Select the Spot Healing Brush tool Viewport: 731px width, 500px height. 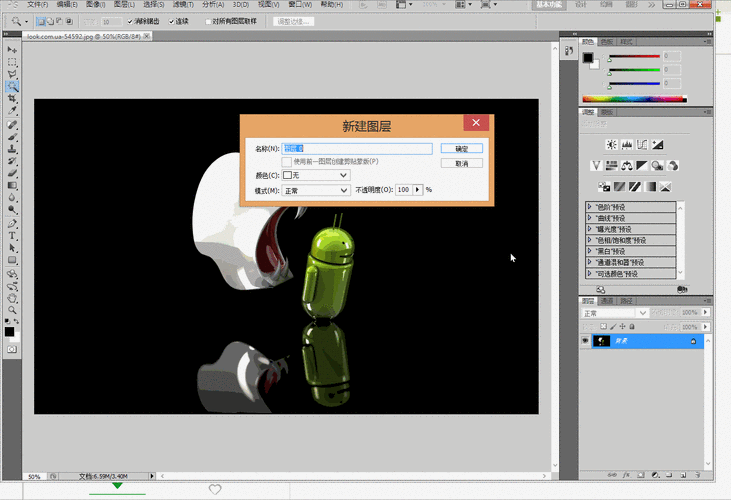pyautogui.click(x=12, y=125)
